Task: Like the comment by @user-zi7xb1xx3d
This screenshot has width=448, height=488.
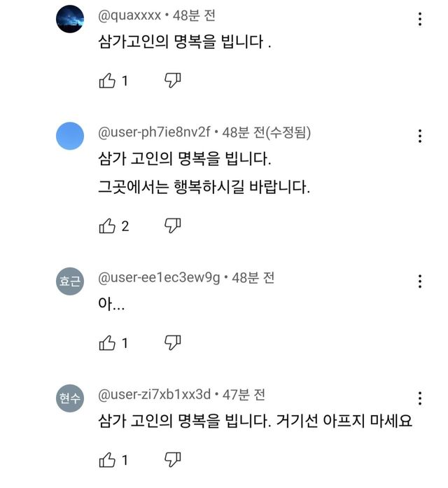Action: point(107,460)
